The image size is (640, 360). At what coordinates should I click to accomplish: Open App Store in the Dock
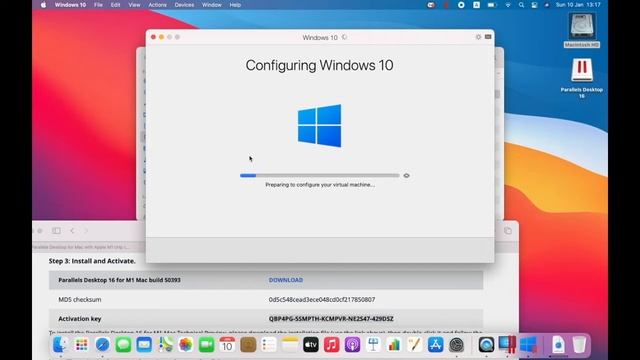(436, 345)
